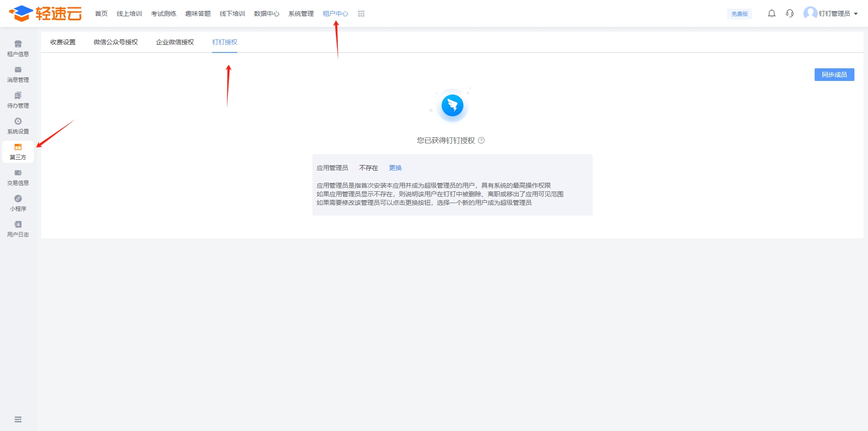Click the DingTalk logo icon
The width and height of the screenshot is (868, 431).
tap(453, 105)
